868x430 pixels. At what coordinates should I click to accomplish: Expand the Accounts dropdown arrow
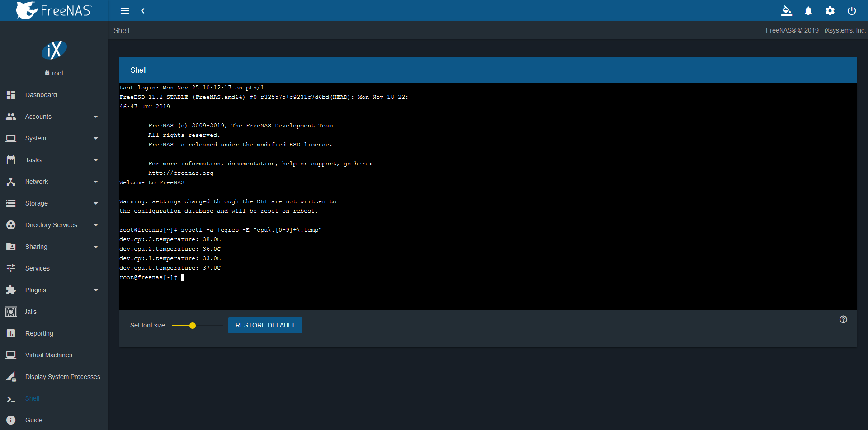pyautogui.click(x=96, y=117)
